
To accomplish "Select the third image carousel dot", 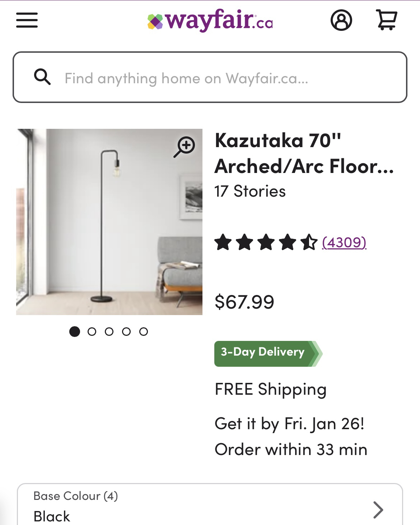I will pyautogui.click(x=109, y=332).
